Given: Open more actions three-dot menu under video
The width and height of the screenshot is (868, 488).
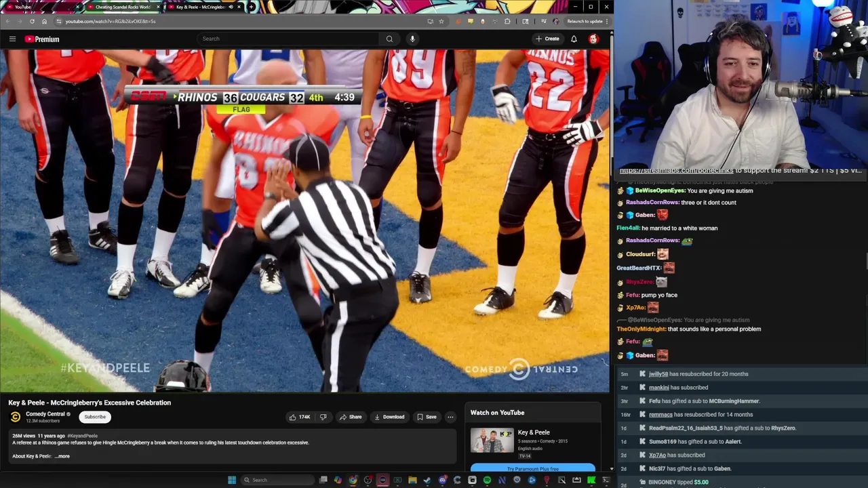Looking at the screenshot, I should pyautogui.click(x=450, y=417).
